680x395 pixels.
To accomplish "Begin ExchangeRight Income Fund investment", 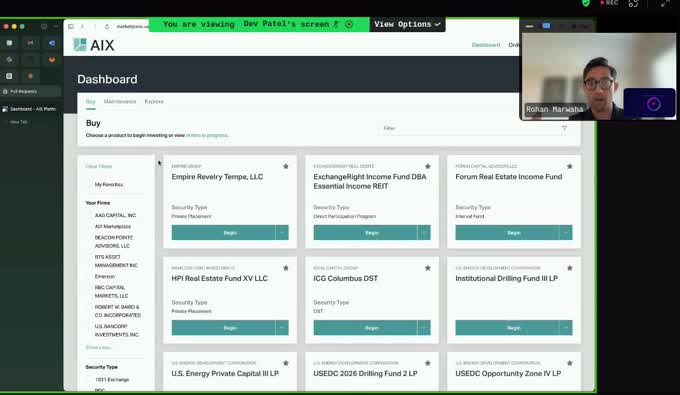I will pyautogui.click(x=366, y=233).
